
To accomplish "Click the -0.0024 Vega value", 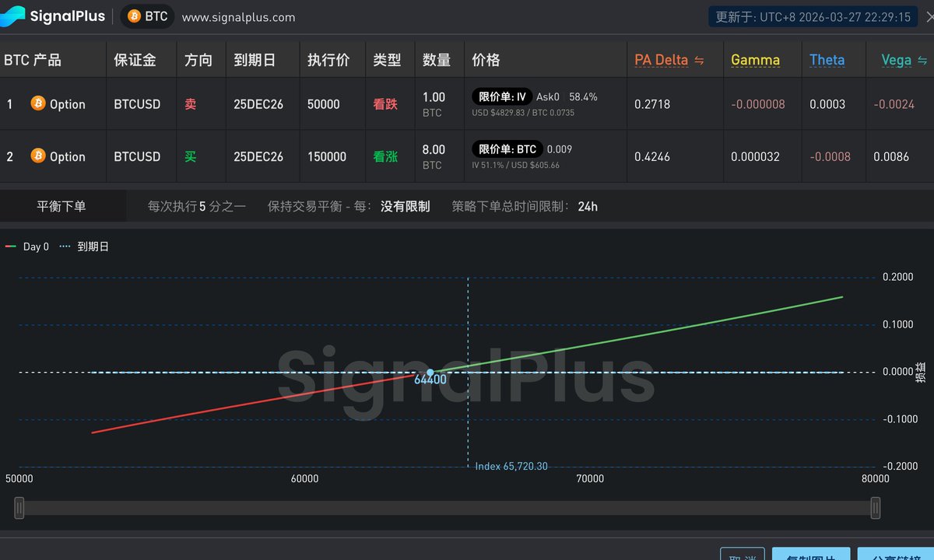I will pos(894,104).
